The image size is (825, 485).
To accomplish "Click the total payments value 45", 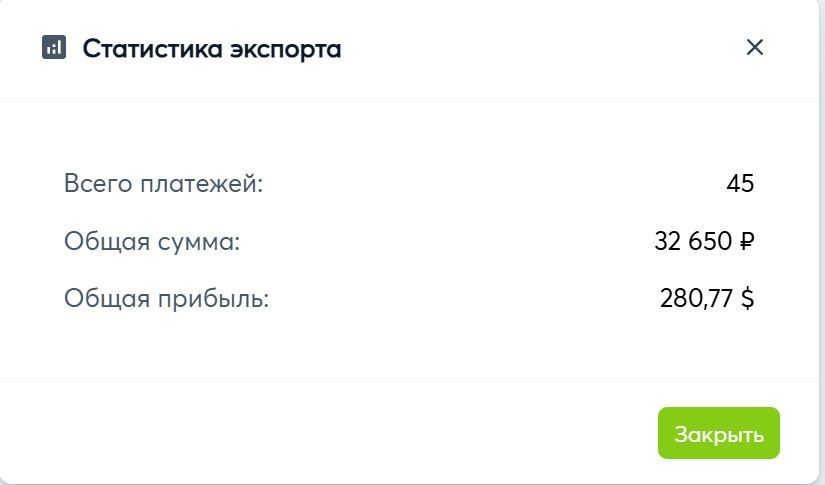I will click(740, 184).
